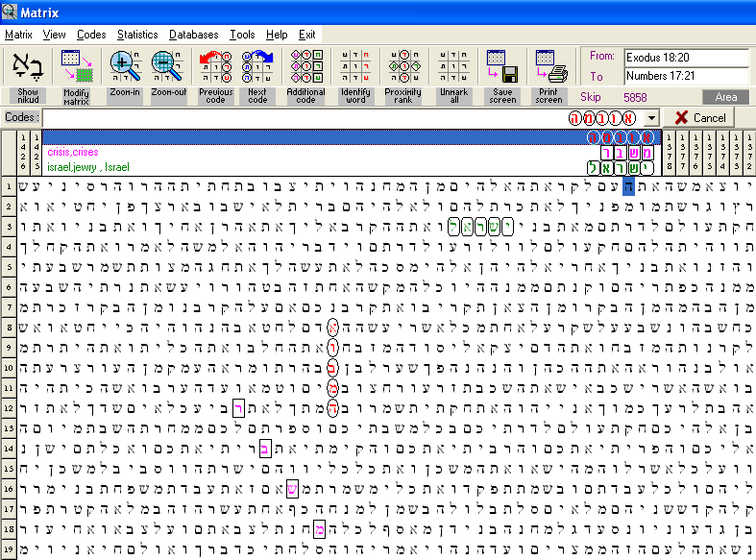
Task: Click the Unmark all icon
Action: pyautogui.click(x=453, y=67)
